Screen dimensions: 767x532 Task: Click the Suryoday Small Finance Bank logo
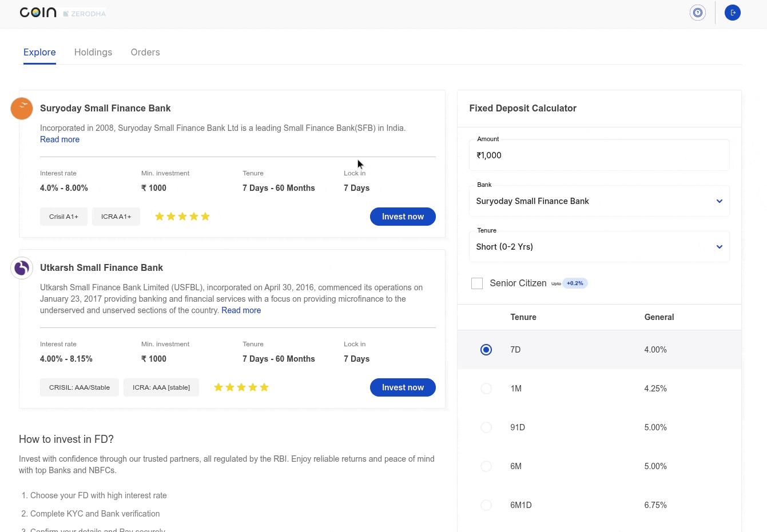pyautogui.click(x=22, y=109)
